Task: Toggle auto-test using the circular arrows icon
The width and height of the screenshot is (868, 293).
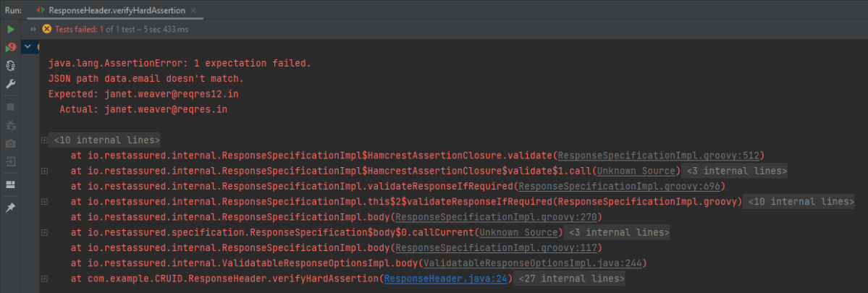Action: pyautogui.click(x=11, y=66)
